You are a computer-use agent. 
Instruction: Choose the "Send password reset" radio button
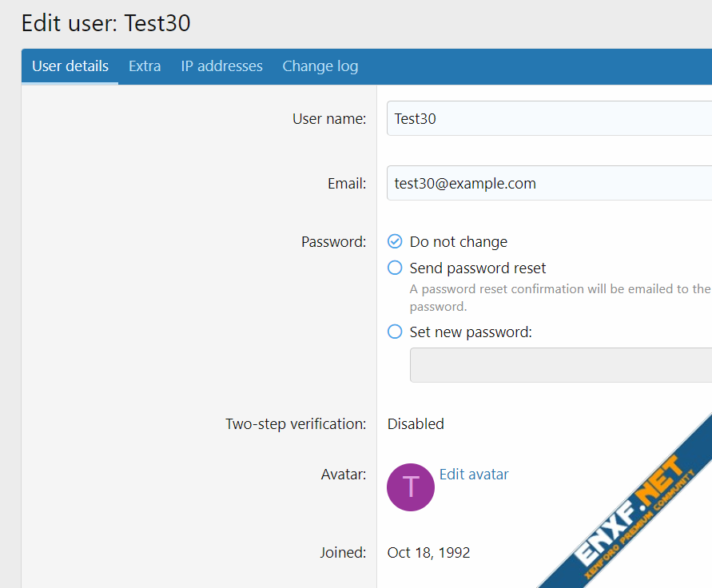click(395, 268)
